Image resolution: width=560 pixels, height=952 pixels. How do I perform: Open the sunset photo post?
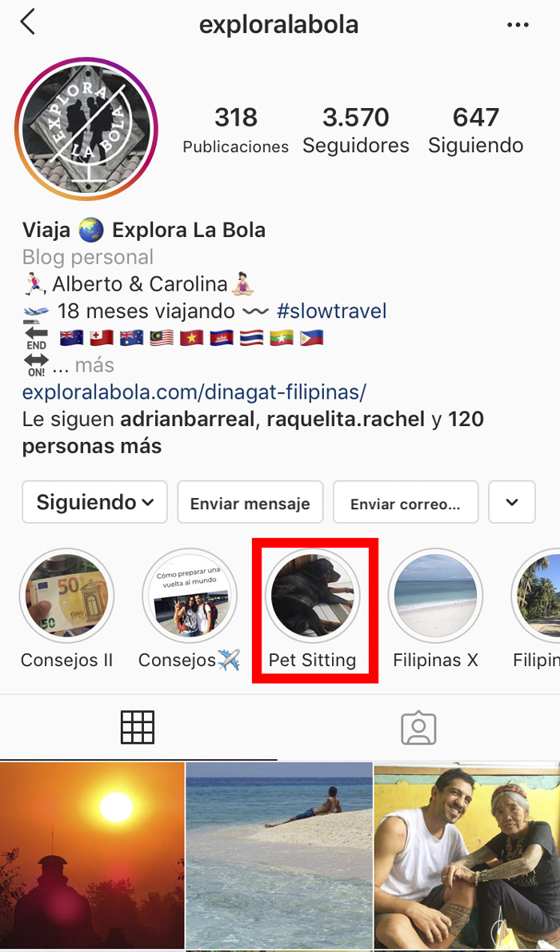(92, 855)
